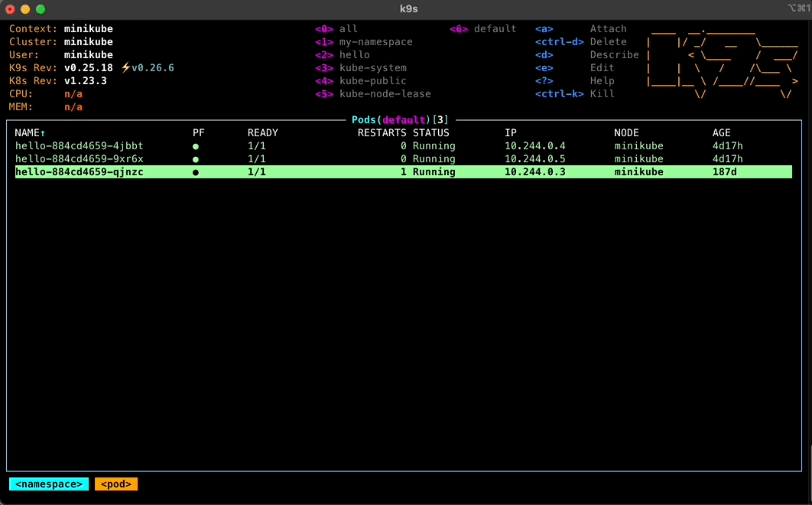Click the k9s window title
This screenshot has width=812, height=505.
pyautogui.click(x=408, y=9)
